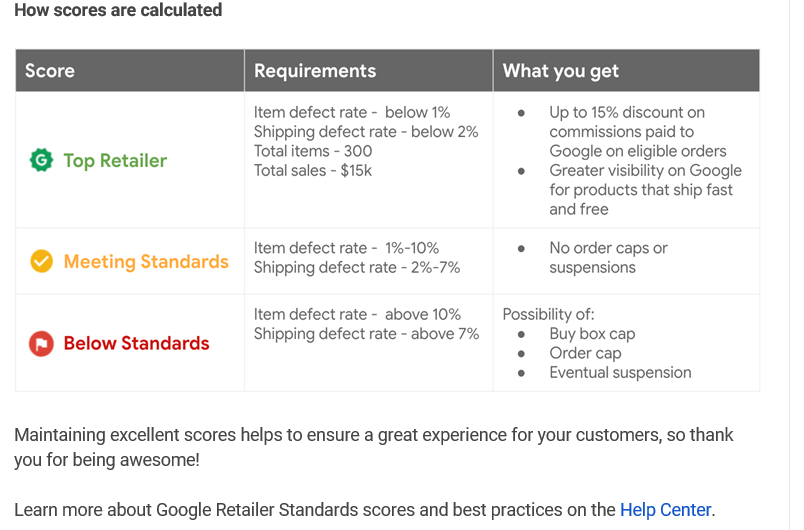Click the No order caps or suspensions bullet
Screen dimensions: 804x530
point(608,258)
